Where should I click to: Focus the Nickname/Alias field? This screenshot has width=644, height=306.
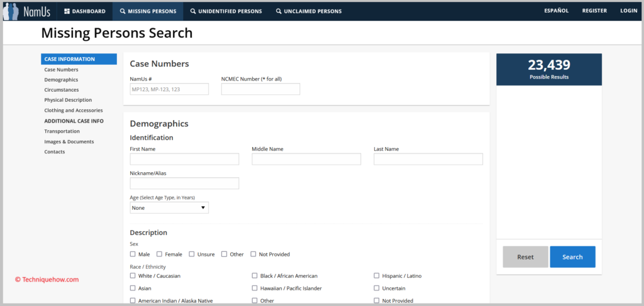[x=184, y=183]
